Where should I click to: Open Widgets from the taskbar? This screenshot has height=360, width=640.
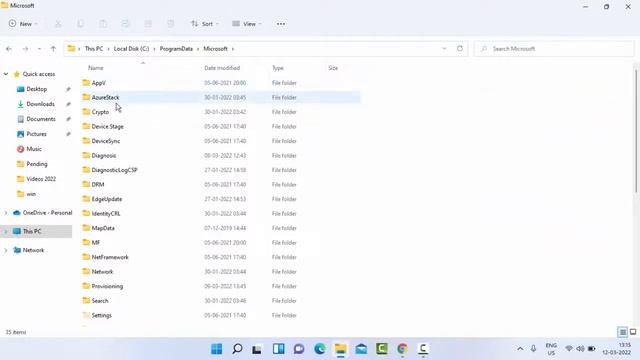click(279, 349)
